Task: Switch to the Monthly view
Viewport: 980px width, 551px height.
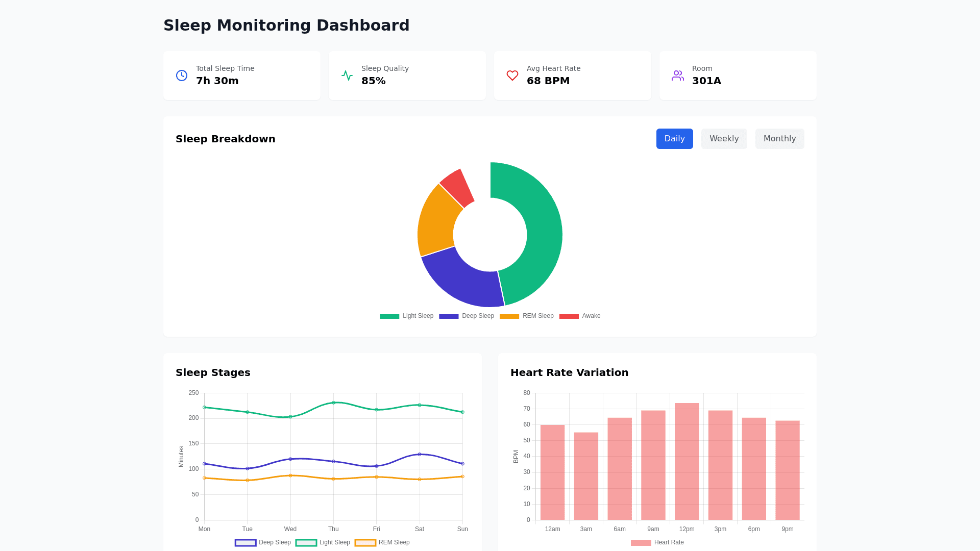Action: [779, 138]
